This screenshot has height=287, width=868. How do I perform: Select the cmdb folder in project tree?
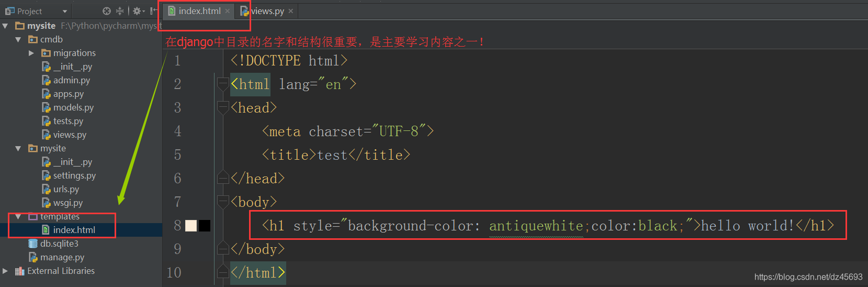pos(51,39)
